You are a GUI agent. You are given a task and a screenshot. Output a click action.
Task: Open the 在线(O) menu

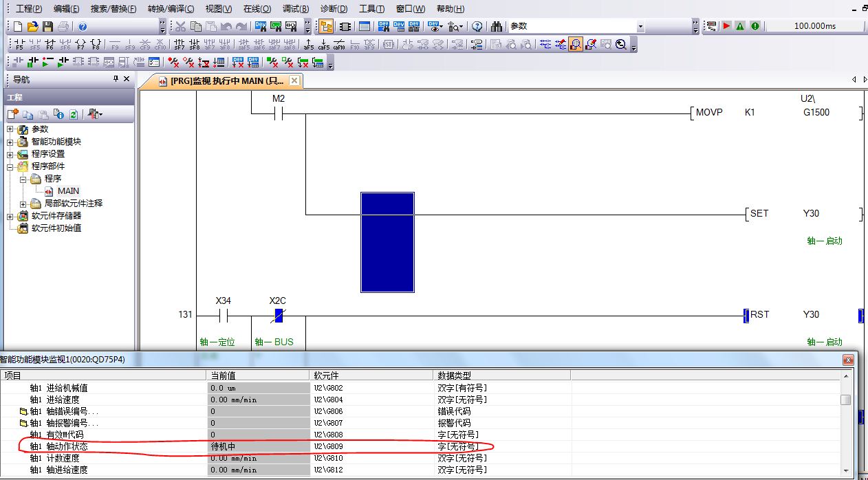(x=257, y=9)
